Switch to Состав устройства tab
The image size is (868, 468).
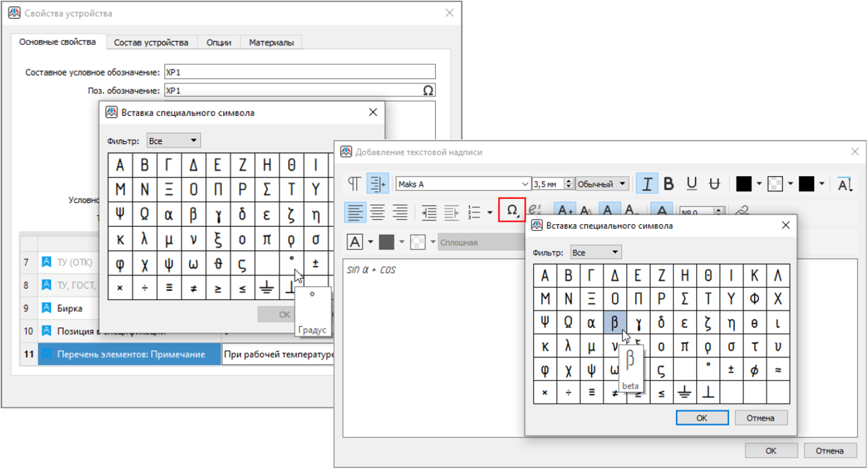point(151,42)
